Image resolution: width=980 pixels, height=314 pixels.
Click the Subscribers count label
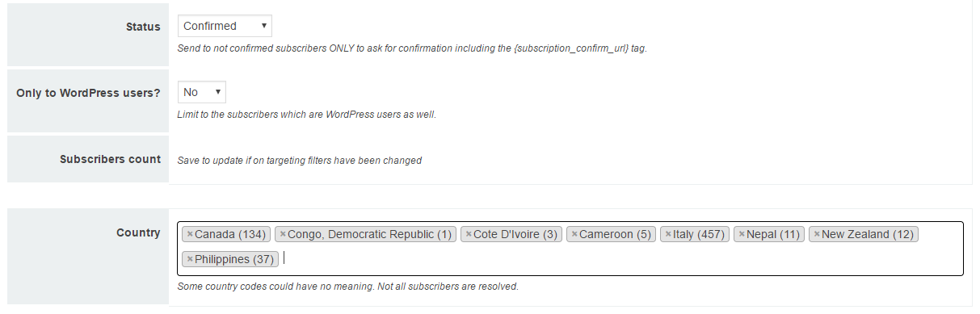(110, 159)
